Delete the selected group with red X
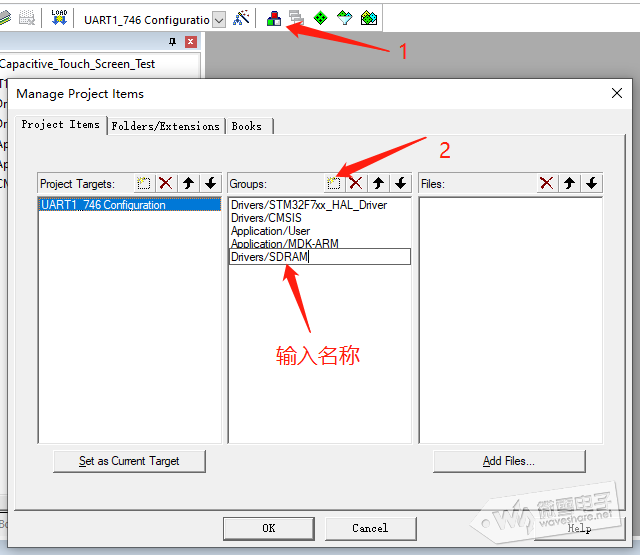This screenshot has width=640, height=555. [x=355, y=183]
